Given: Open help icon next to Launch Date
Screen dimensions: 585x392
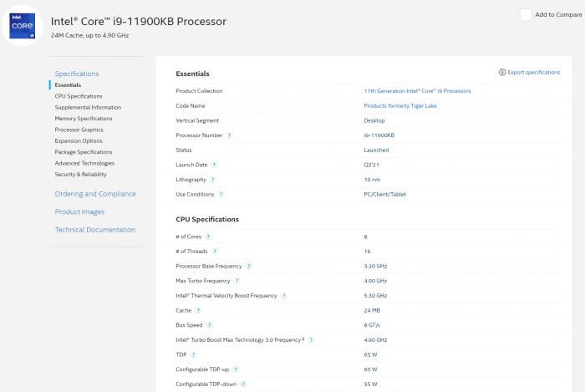Looking at the screenshot, I should tap(214, 165).
